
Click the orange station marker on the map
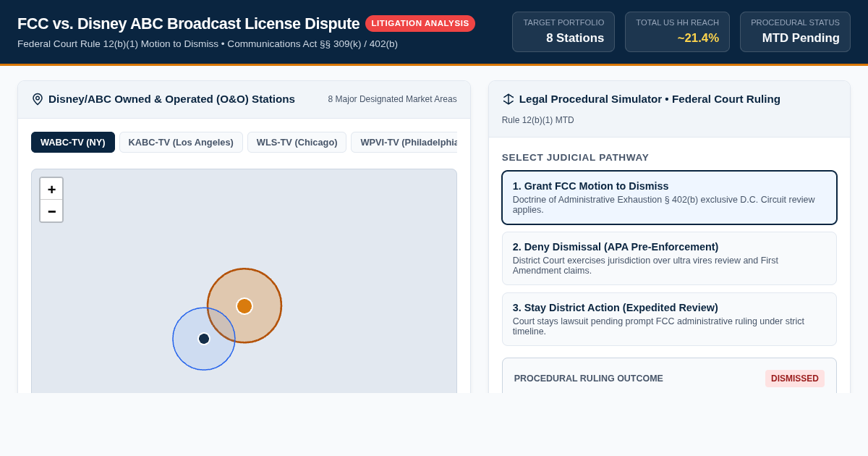coord(244,306)
